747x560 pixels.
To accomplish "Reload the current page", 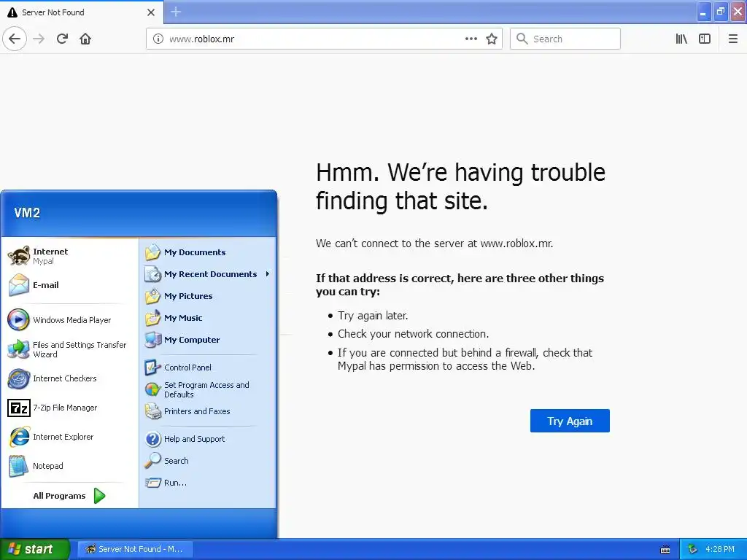I will pyautogui.click(x=62, y=39).
